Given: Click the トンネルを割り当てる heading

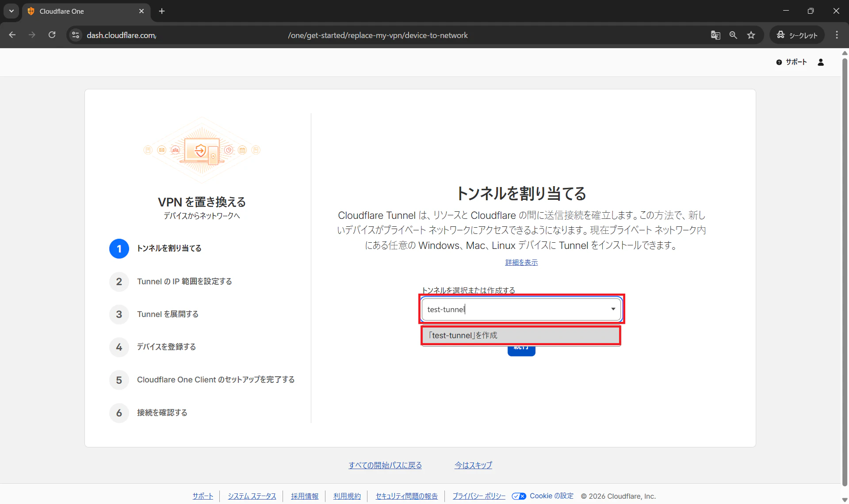Looking at the screenshot, I should [521, 194].
